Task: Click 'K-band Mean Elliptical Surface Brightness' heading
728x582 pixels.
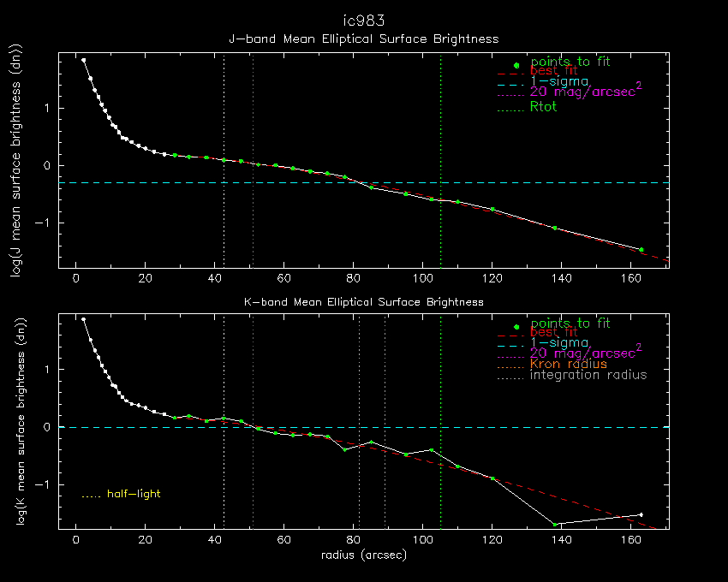Action: coord(363,302)
